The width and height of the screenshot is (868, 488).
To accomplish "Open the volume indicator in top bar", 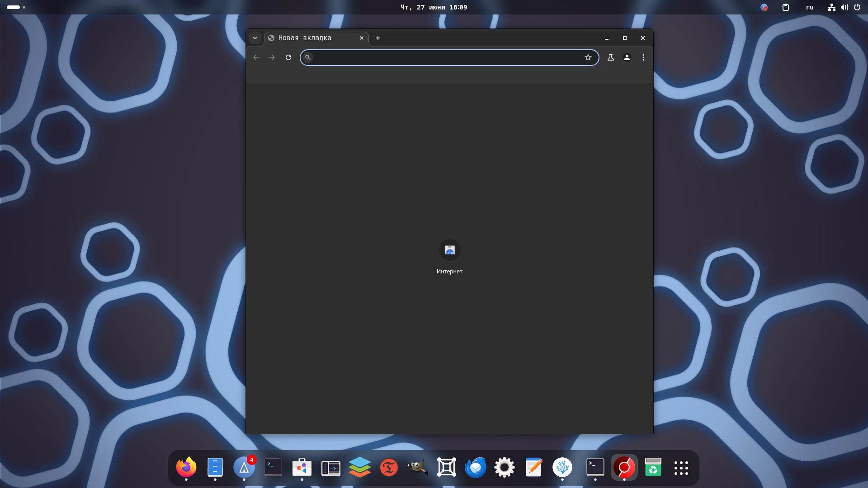I will tap(844, 7).
